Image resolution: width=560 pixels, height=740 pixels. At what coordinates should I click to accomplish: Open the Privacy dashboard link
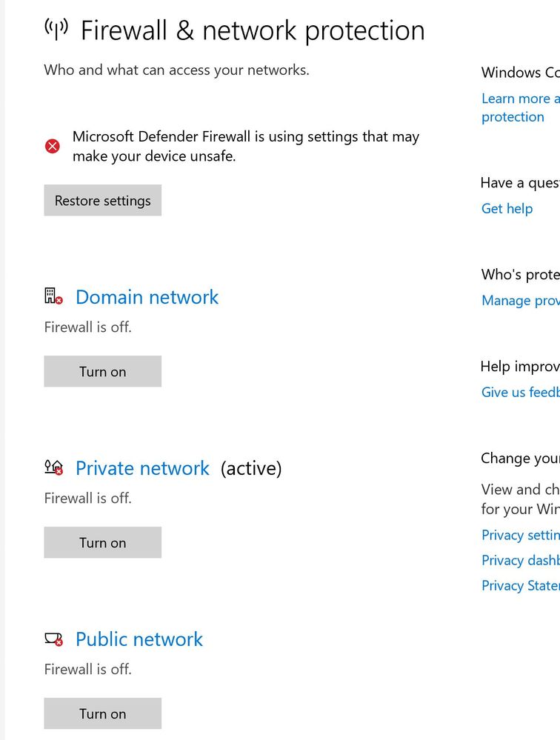click(x=521, y=560)
